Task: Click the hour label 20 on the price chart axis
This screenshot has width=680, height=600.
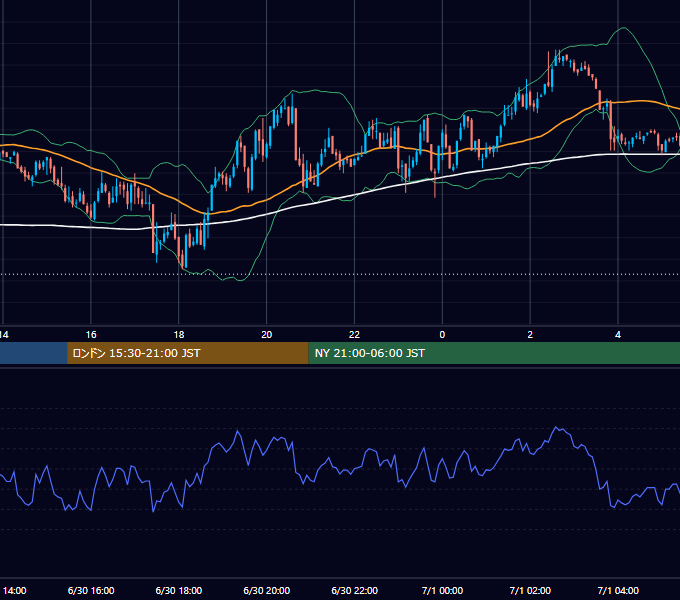Action: [x=267, y=335]
